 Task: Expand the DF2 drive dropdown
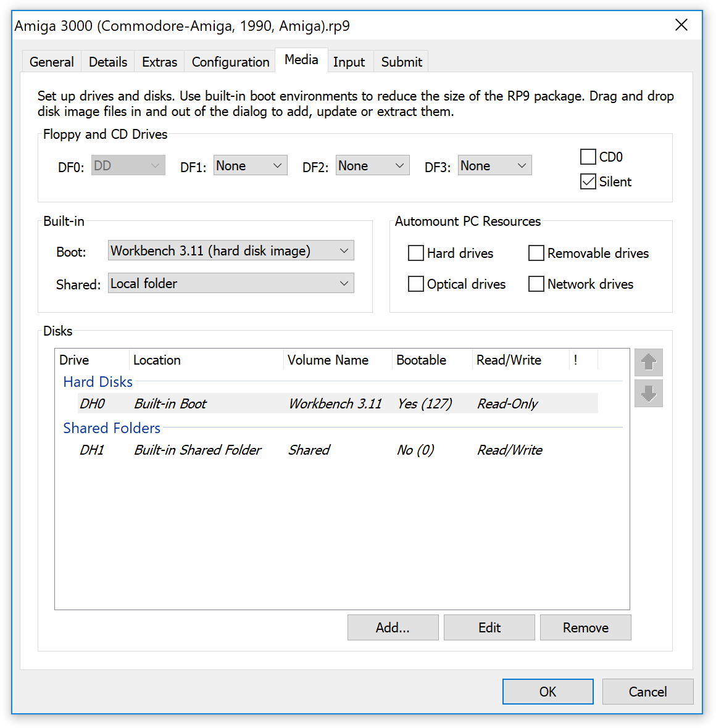click(372, 165)
